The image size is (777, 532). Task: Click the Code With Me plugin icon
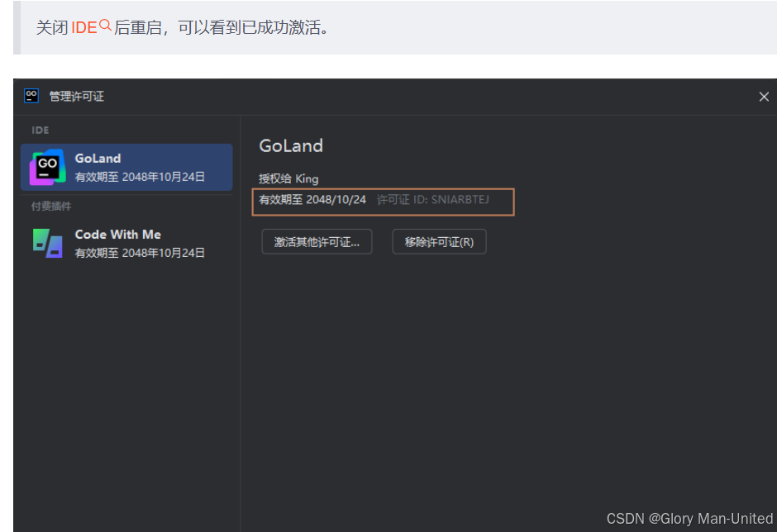(48, 243)
